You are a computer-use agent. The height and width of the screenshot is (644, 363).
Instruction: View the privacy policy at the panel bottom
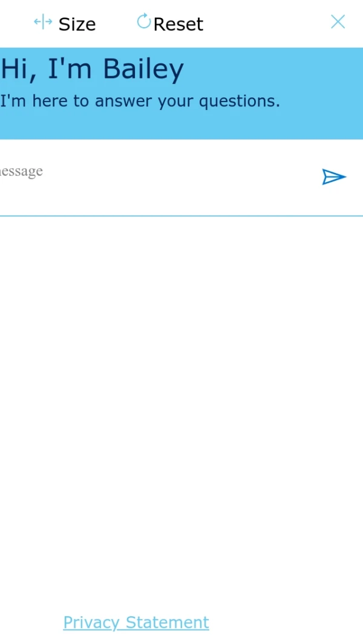click(x=136, y=623)
